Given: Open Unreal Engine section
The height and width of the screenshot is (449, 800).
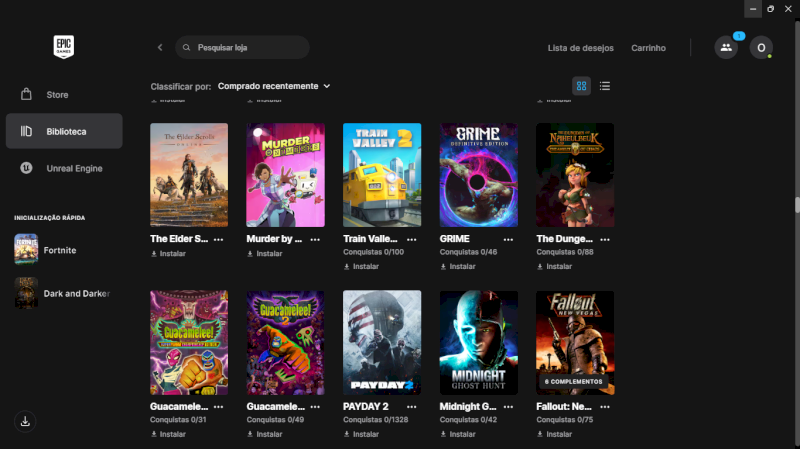Looking at the screenshot, I should [x=64, y=168].
